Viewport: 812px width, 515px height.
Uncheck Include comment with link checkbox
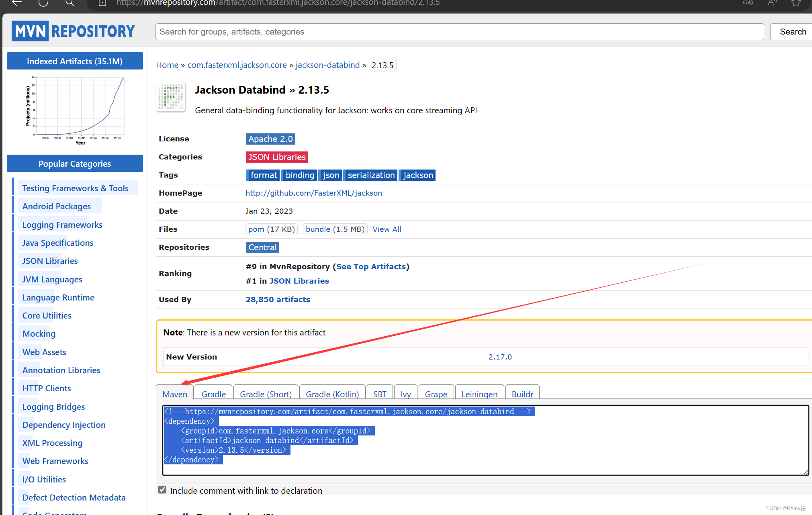coord(162,490)
